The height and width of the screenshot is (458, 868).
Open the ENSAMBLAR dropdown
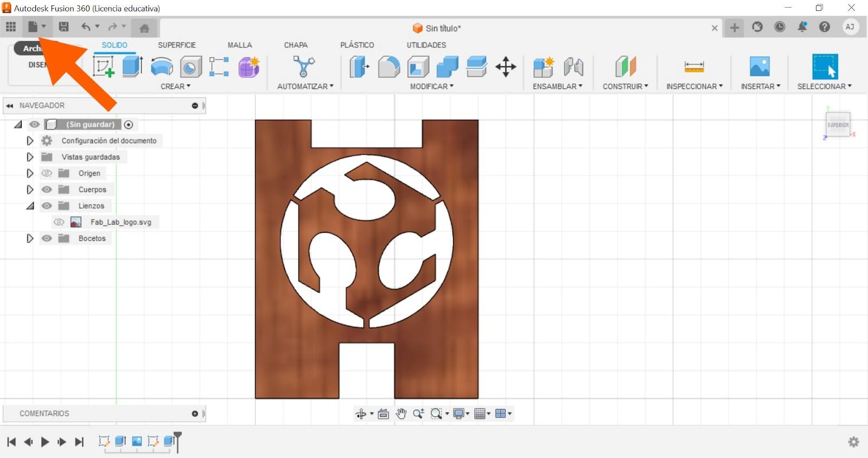[557, 86]
